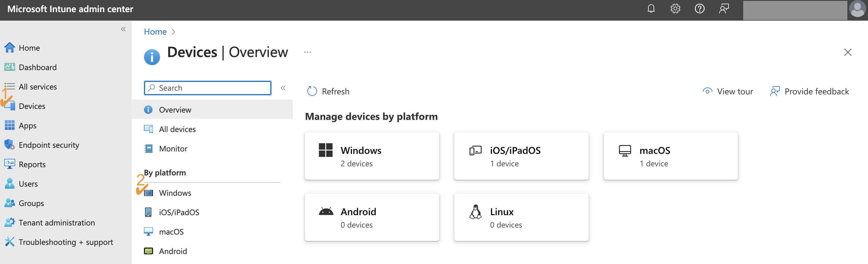Click the All devices icon in submenu
Screen dimensions: 868x264
(x=148, y=129)
